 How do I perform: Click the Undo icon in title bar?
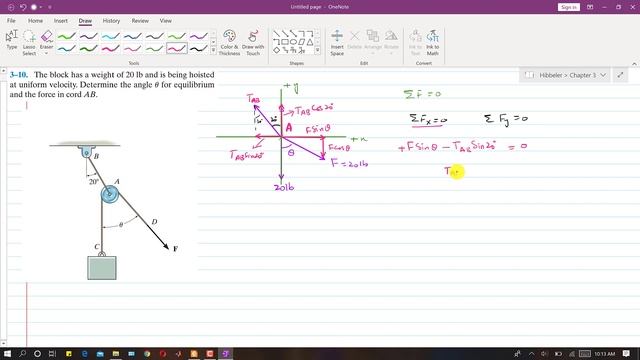(23, 7)
